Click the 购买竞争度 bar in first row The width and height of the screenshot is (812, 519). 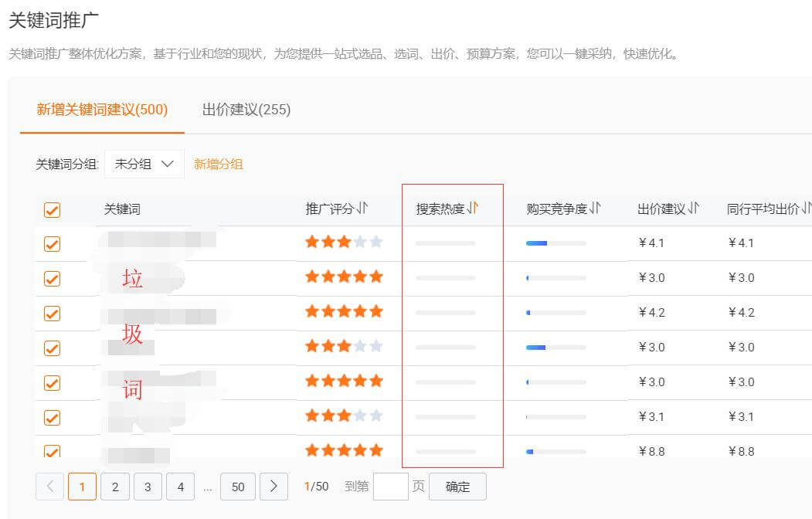[x=555, y=243]
